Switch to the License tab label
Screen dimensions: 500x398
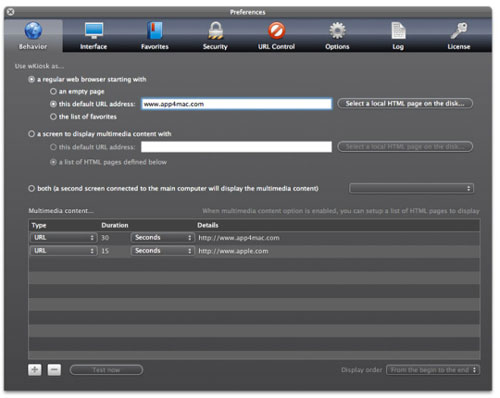tap(459, 47)
